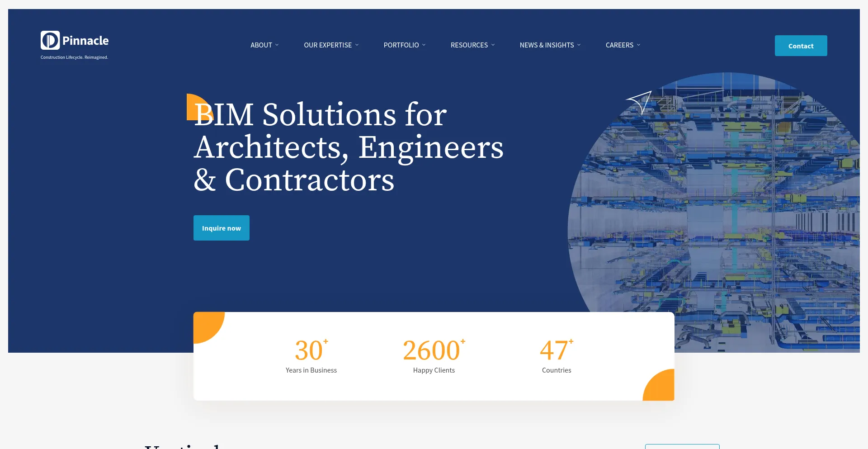
Task: Select the Portfolio menu item
Action: [401, 45]
